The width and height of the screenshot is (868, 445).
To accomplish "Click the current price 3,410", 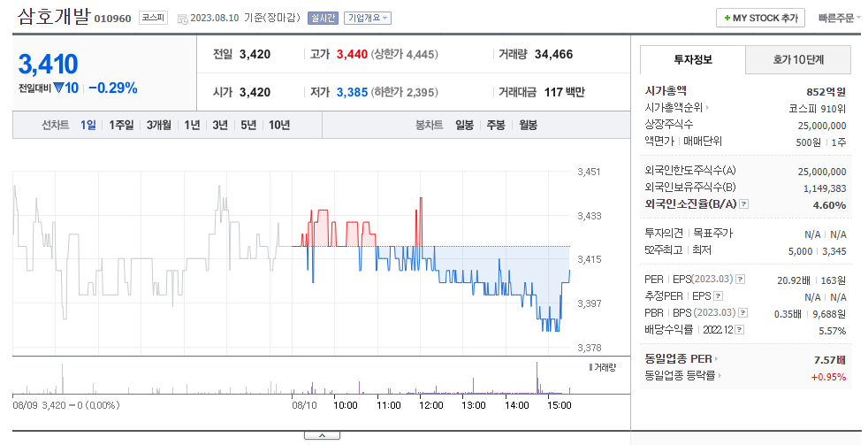I will pyautogui.click(x=48, y=65).
